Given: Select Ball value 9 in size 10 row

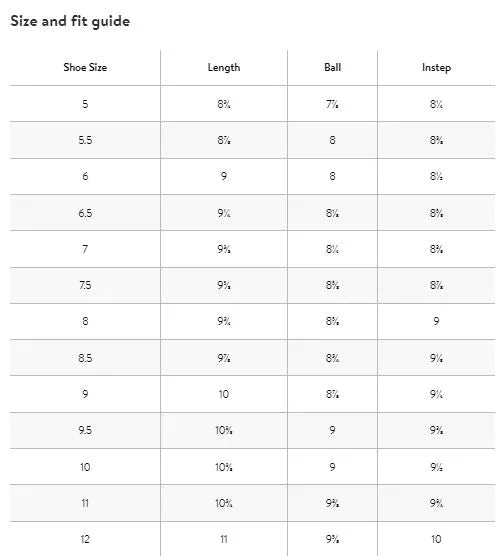Looking at the screenshot, I should click(x=333, y=467).
